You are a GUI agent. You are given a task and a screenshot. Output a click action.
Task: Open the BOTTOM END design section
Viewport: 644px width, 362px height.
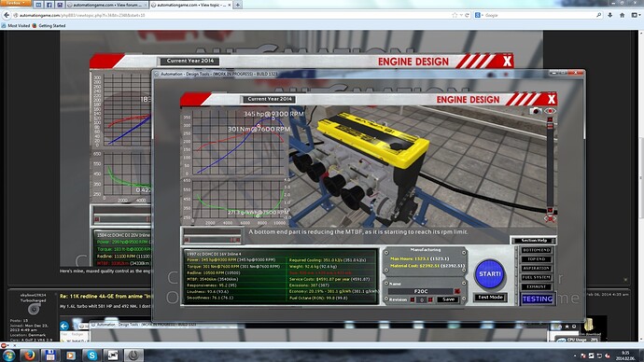536,250
